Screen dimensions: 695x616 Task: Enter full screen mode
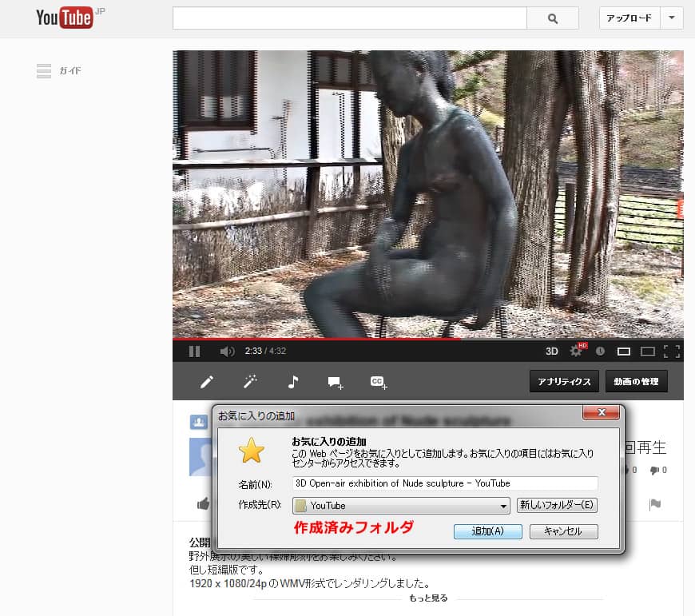[671, 351]
